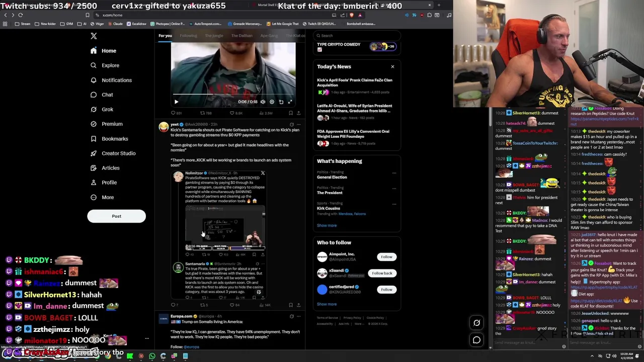Follow Aimpoint, Inc.
Image resolution: width=644 pixels, height=362 pixels.
[386, 257]
